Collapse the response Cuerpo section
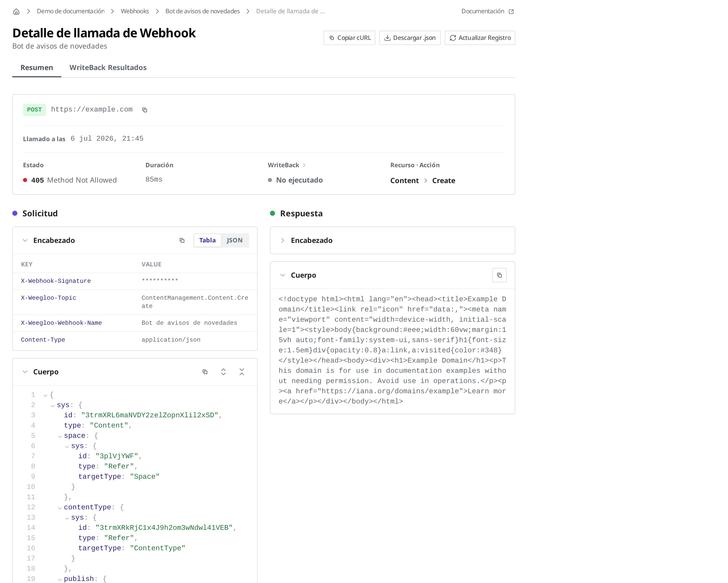Screen dimensions: 728x583 click(283, 275)
